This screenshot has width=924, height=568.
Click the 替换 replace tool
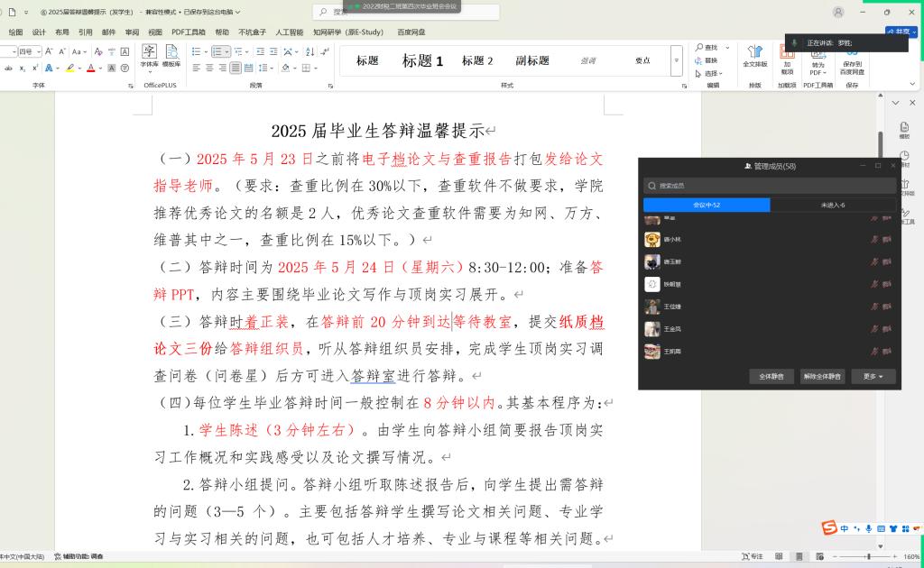click(711, 60)
